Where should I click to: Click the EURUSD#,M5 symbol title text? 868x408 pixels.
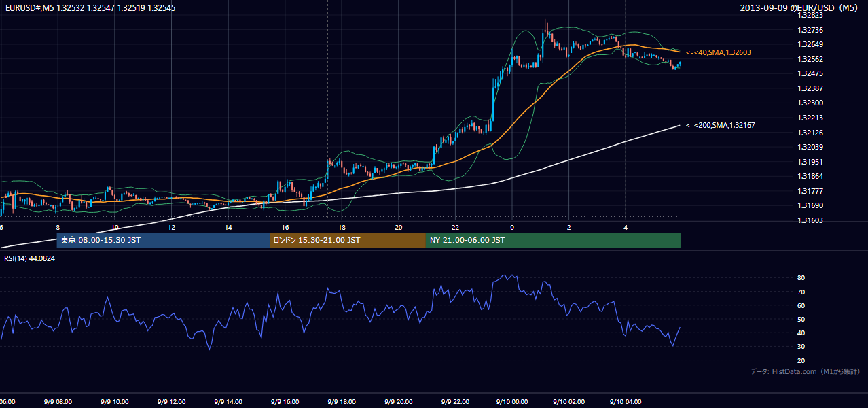click(x=30, y=7)
